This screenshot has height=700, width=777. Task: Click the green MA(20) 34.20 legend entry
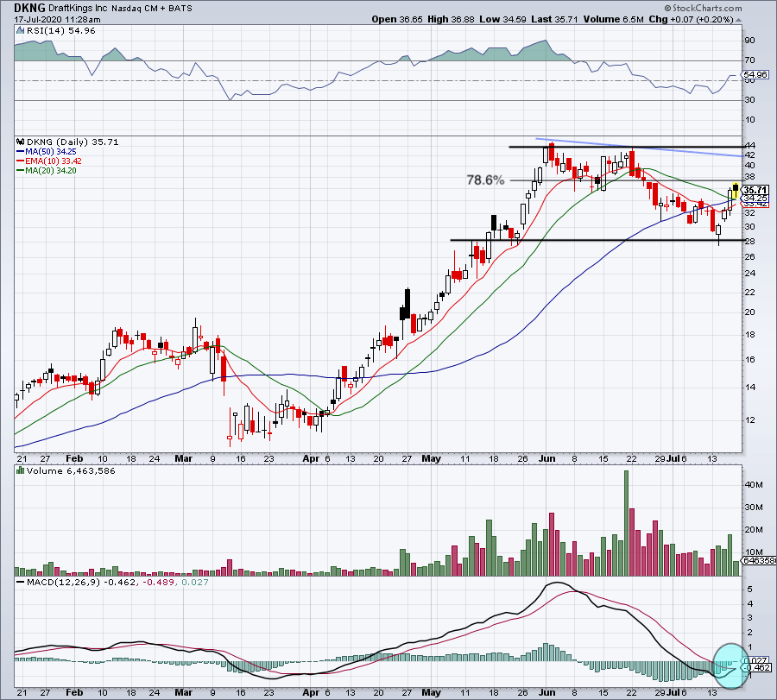tap(48, 169)
